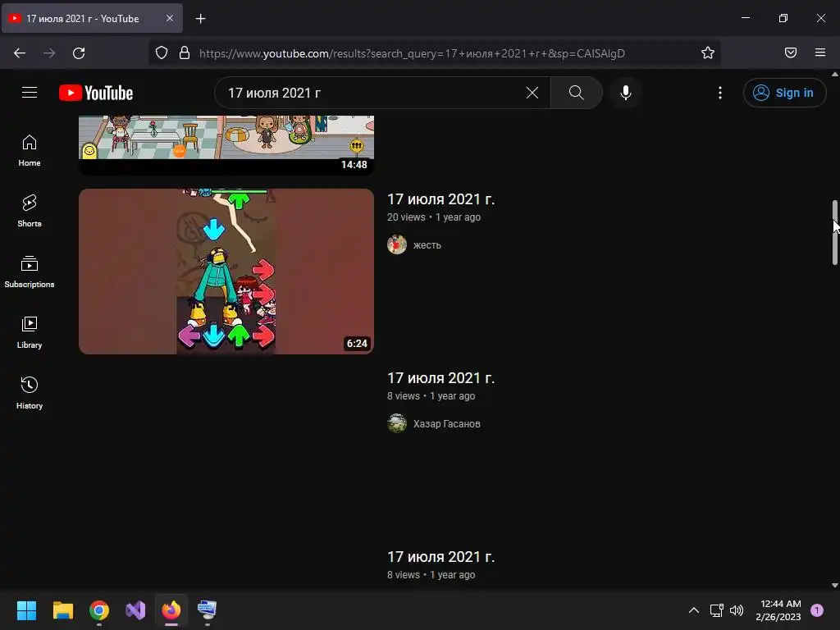Click the tracking protection shield icon
This screenshot has height=630, width=840.
pyautogui.click(x=162, y=53)
